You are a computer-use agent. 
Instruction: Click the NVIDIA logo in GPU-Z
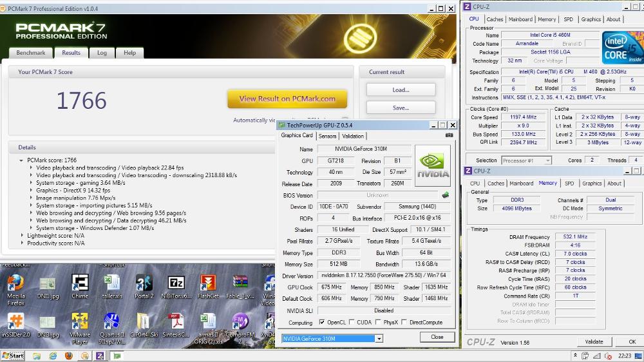click(433, 166)
